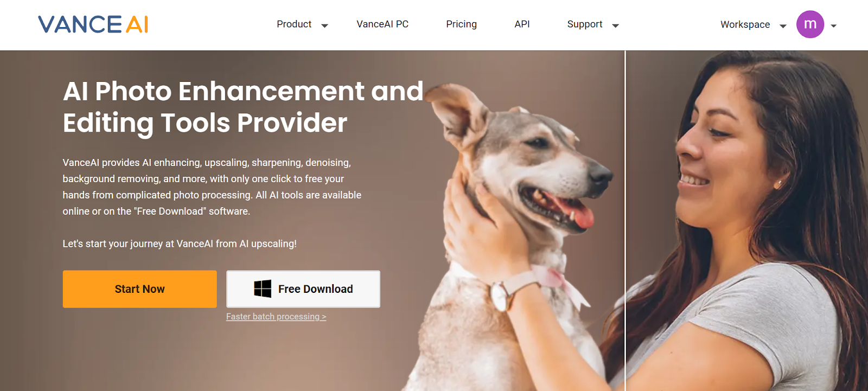
Task: Follow the Faster batch processing link
Action: click(x=276, y=317)
